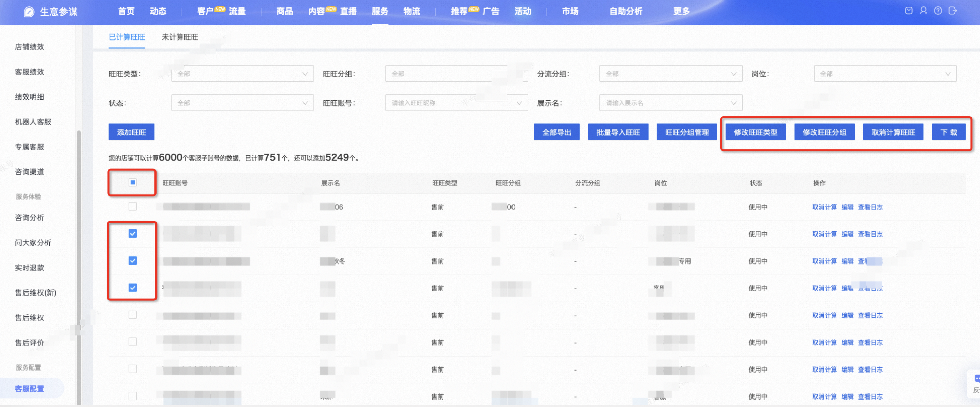The height and width of the screenshot is (407, 980).
Task: Click 取消计算 in the row ending 06
Action: coord(824,207)
